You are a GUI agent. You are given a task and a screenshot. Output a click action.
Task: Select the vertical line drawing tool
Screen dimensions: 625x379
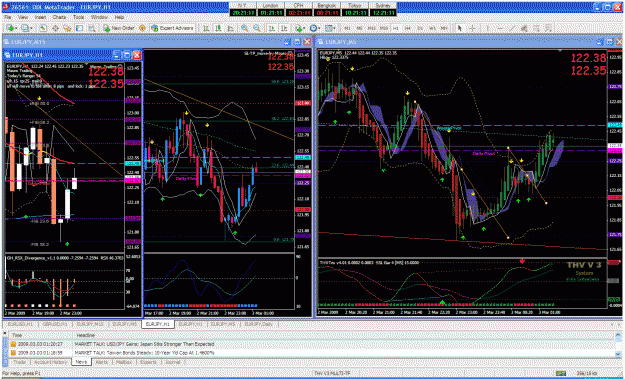click(x=488, y=28)
